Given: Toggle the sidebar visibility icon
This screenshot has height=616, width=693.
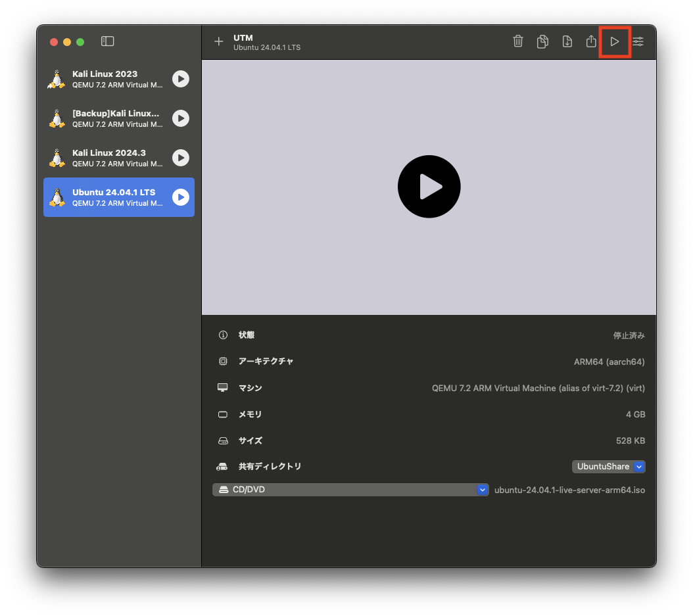Looking at the screenshot, I should 107,41.
